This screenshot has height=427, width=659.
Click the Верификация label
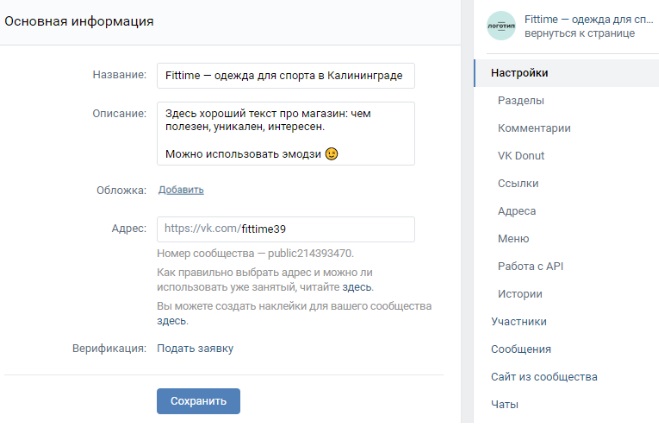pos(109,348)
